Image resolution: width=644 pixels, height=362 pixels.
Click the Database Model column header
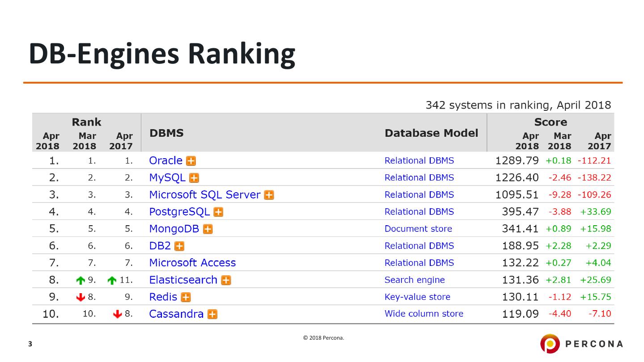click(431, 133)
